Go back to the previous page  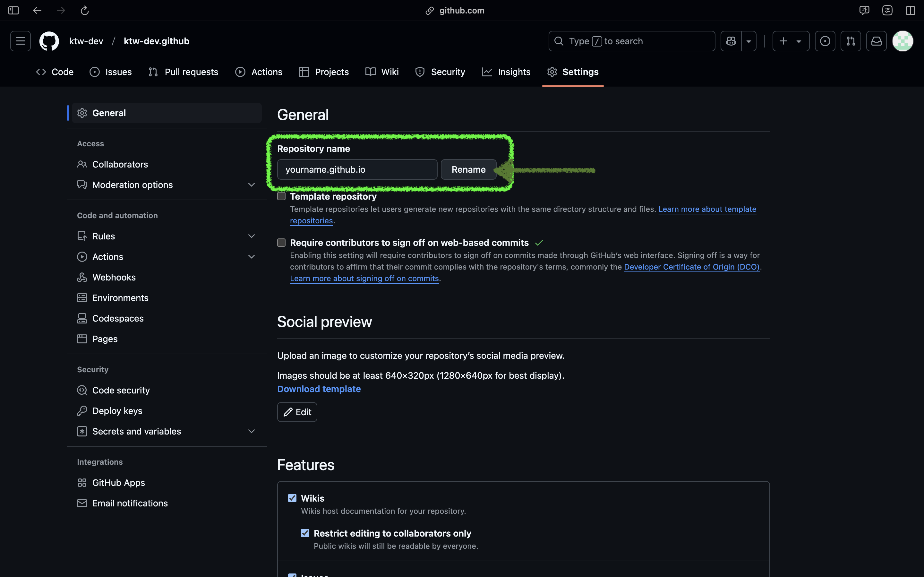[37, 10]
